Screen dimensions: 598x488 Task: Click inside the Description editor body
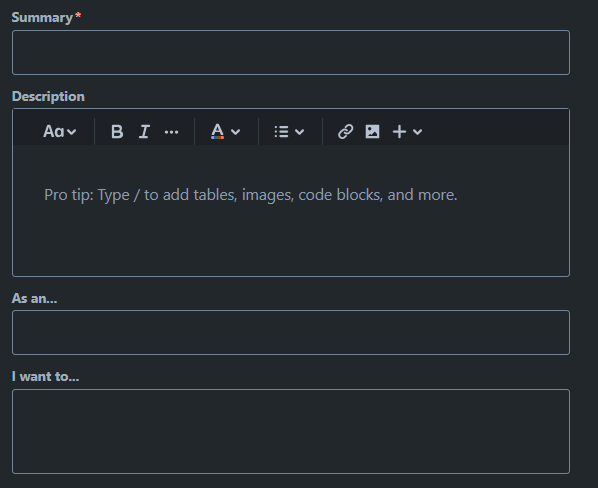[x=291, y=210]
